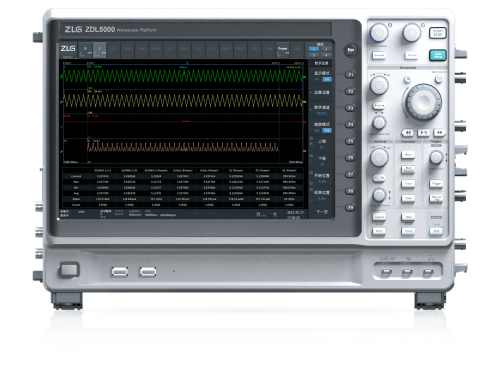Click the magnifier zoom button in Horizontal section
Screen dimensions: 500x375
[x=407, y=79]
